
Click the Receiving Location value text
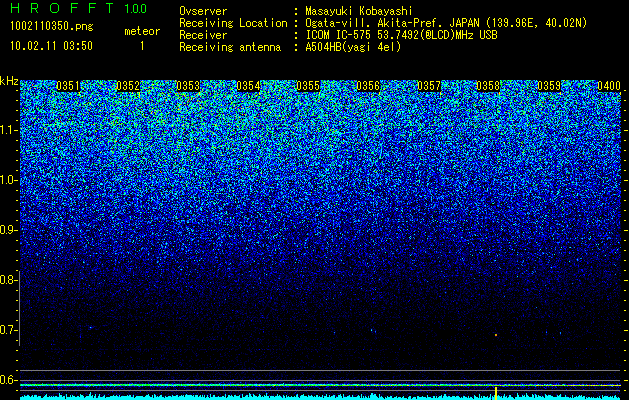446,23
